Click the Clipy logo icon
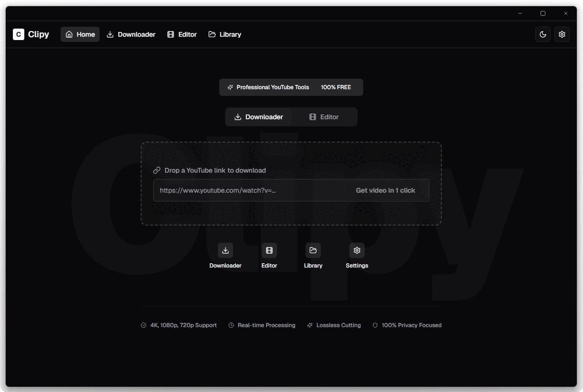 19,34
